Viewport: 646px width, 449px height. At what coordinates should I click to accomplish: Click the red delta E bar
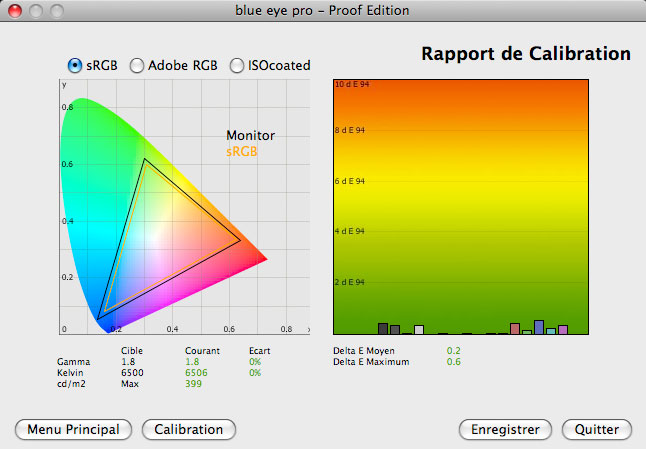point(515,328)
